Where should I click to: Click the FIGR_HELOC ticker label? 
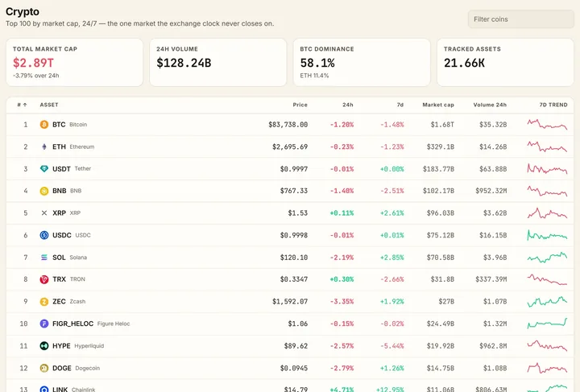72,324
